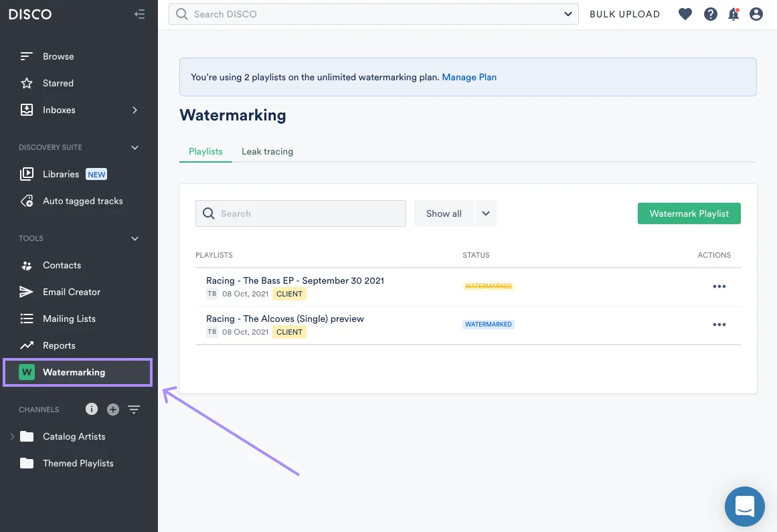Go to Email Creator in sidebar

tap(71, 292)
